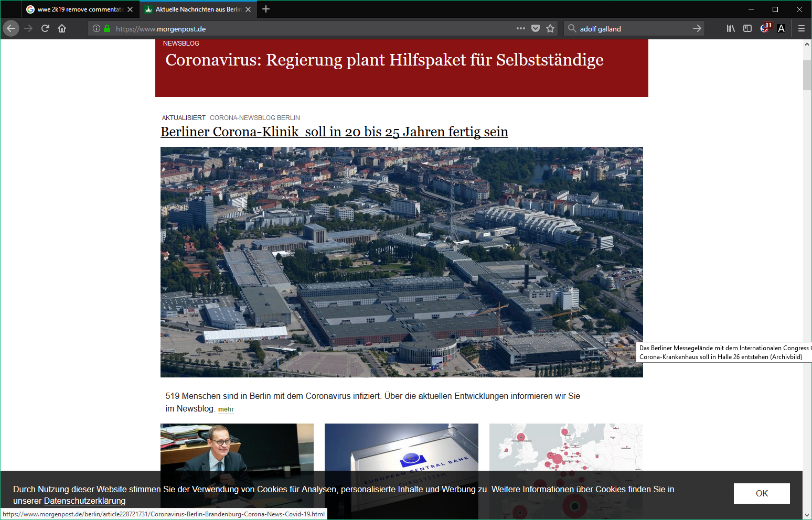Show site information icon in address bar
812x520 pixels.
(x=97, y=29)
